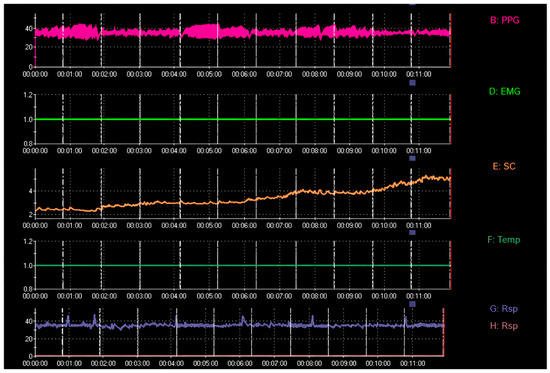Select the H: Rsp channel label
Viewport: 550px width, 373px height.
[504, 326]
